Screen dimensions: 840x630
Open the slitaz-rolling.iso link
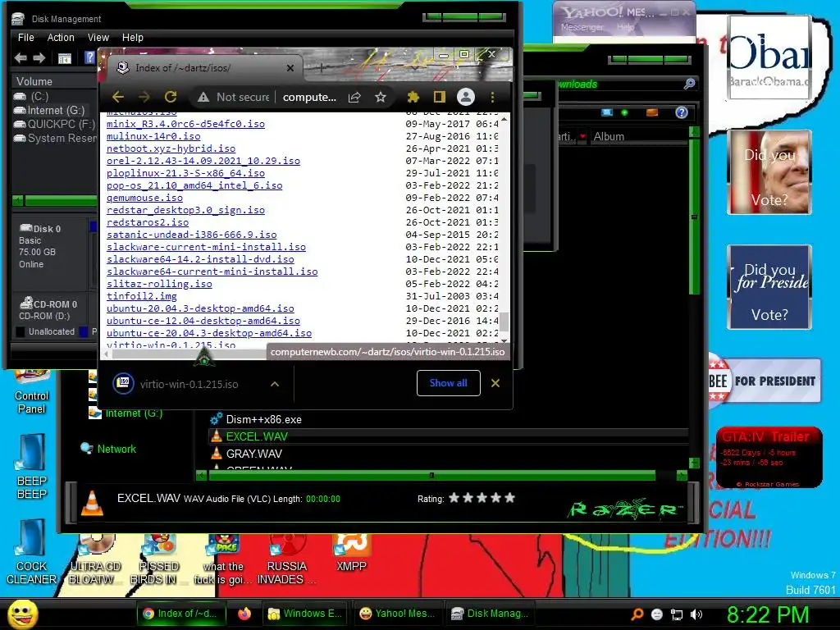click(x=159, y=284)
